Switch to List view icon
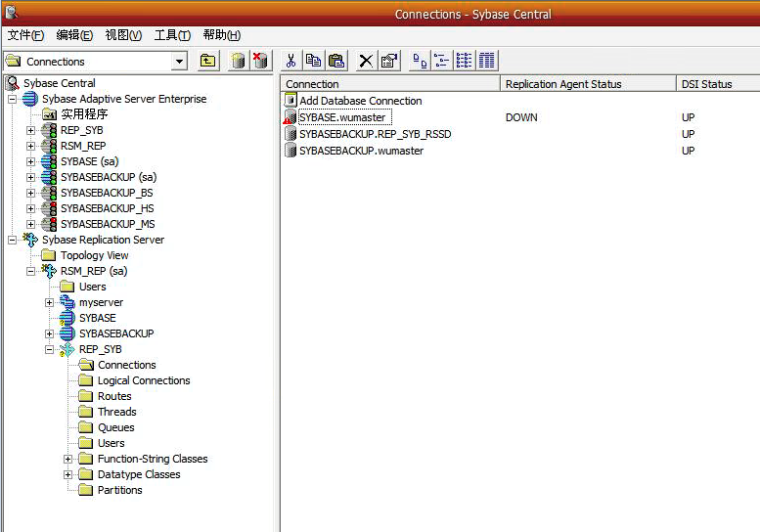The height and width of the screenshot is (532, 760). point(465,61)
